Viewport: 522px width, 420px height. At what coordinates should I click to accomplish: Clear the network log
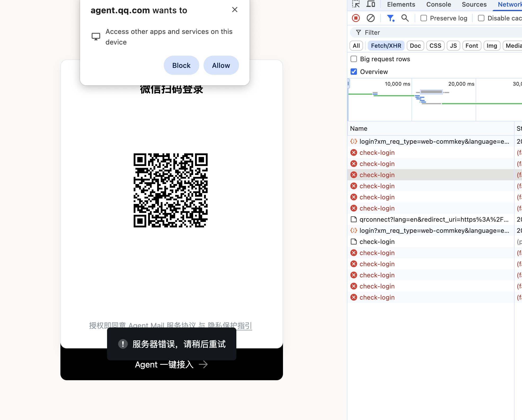371,18
